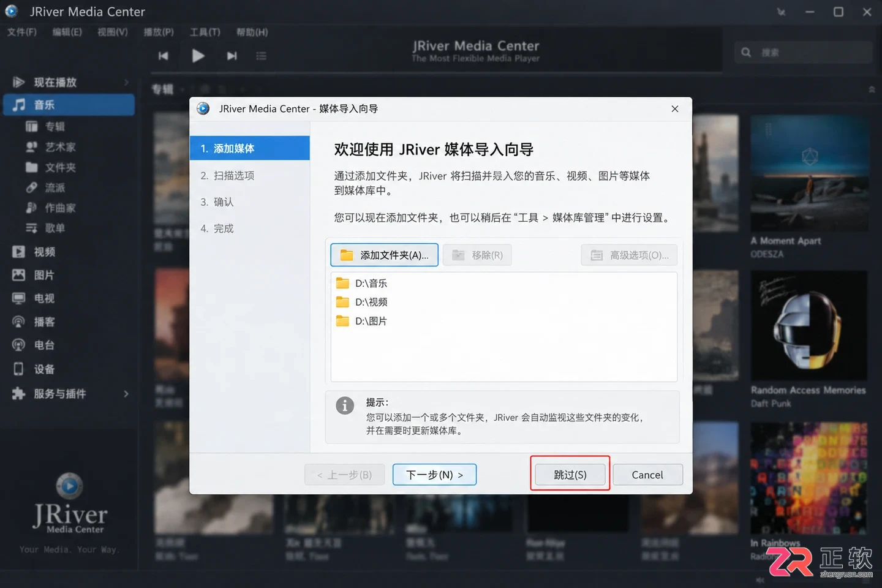Open the 编辑(E) menu
The image size is (882, 588).
67,32
